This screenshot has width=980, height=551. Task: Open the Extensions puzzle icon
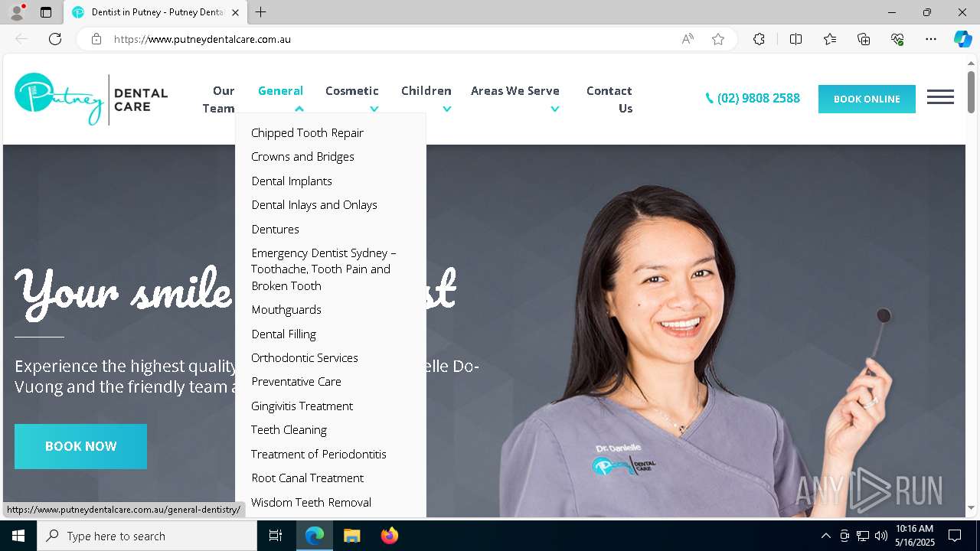click(x=759, y=39)
